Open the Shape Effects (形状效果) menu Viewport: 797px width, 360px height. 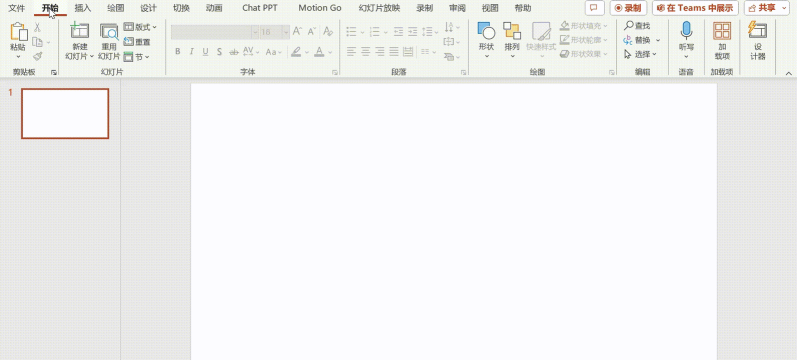(584, 54)
